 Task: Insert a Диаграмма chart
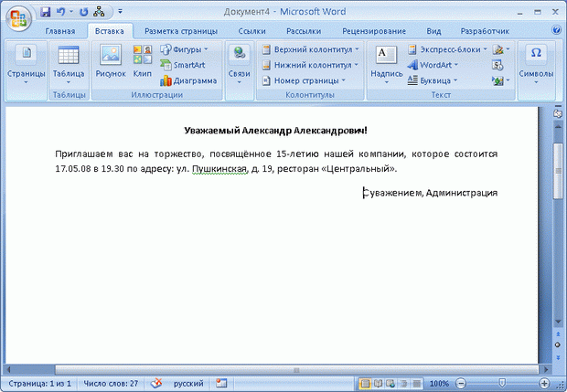click(188, 80)
